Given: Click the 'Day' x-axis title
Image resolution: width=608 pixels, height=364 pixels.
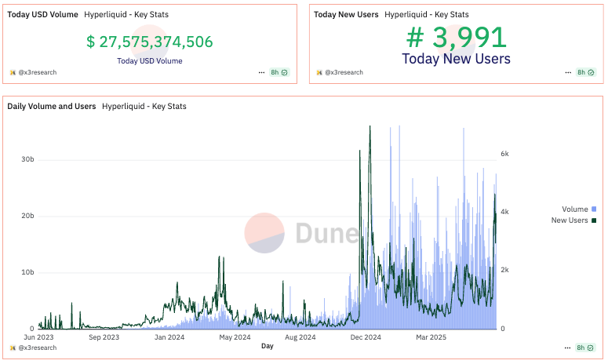Looking at the screenshot, I should (268, 346).
